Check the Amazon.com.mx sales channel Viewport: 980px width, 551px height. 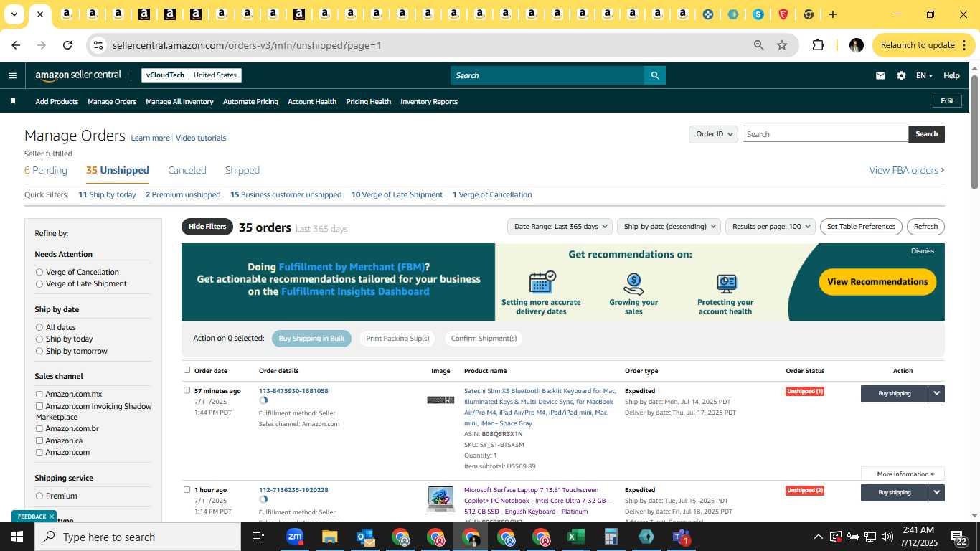(x=39, y=394)
